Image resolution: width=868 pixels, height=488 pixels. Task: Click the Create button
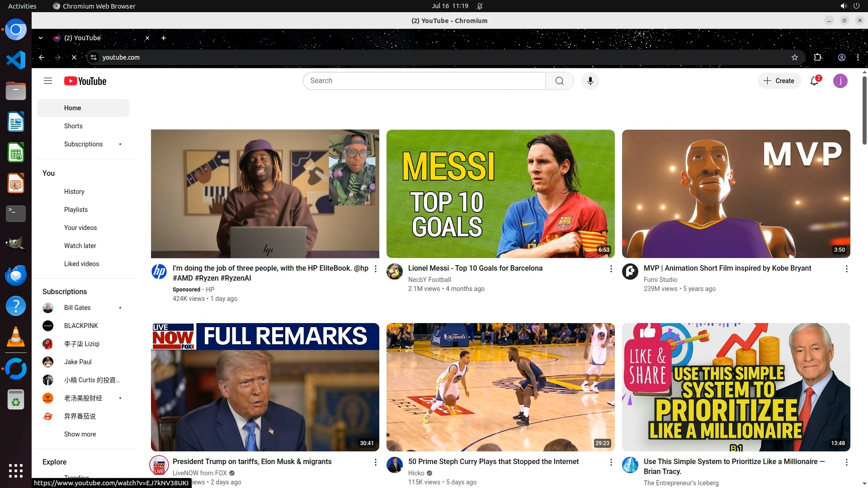(779, 81)
